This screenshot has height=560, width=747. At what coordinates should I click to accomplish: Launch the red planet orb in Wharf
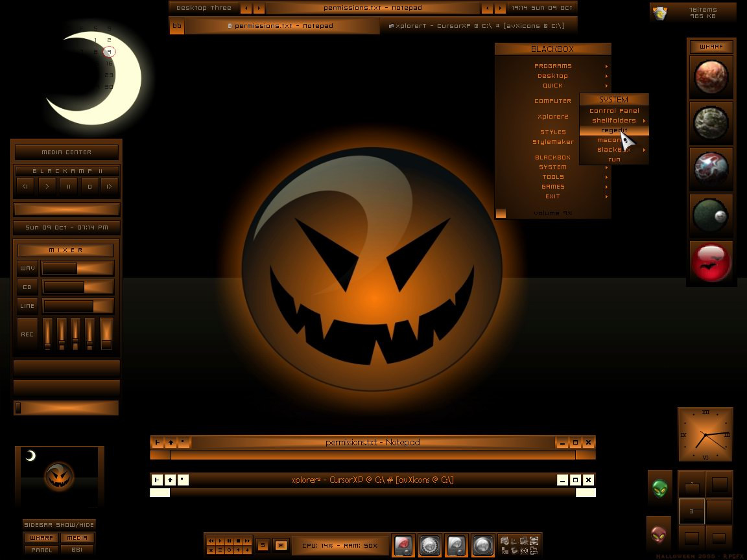[x=711, y=77]
